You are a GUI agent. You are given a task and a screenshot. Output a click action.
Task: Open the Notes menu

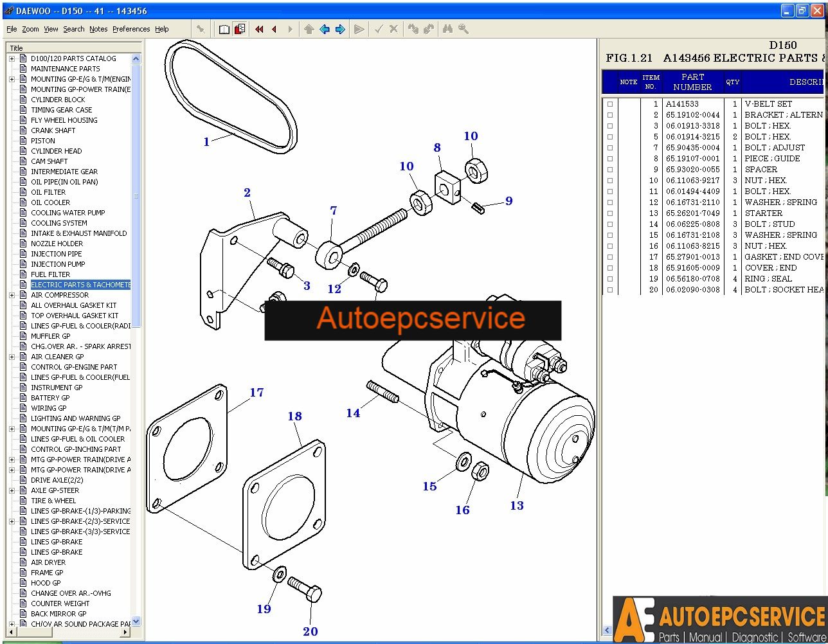tap(98, 29)
